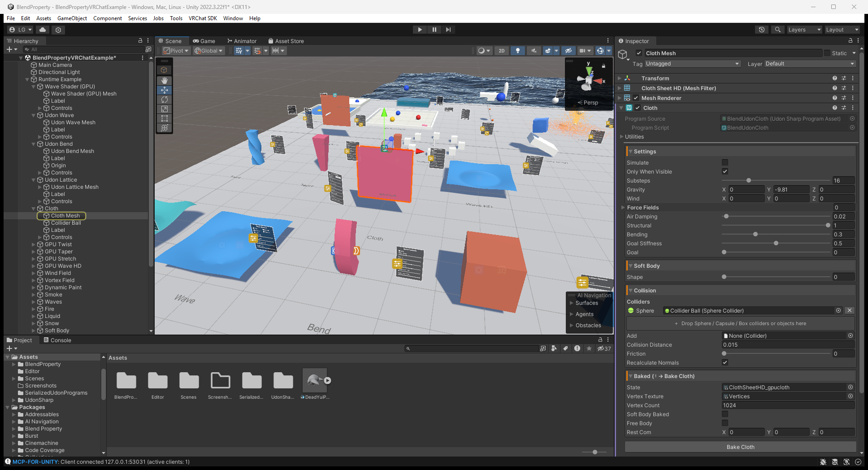Open Mesh Renderer component more options
Screen dimensions: 868x470
coord(853,98)
